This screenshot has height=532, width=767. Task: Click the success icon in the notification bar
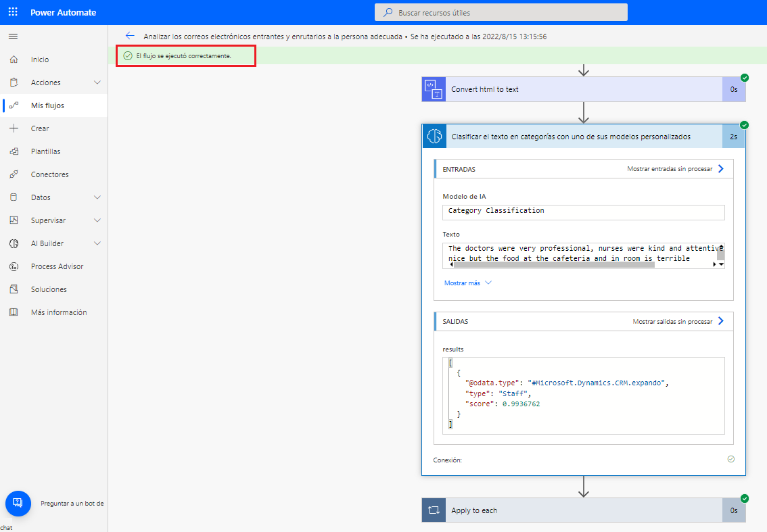(x=128, y=55)
